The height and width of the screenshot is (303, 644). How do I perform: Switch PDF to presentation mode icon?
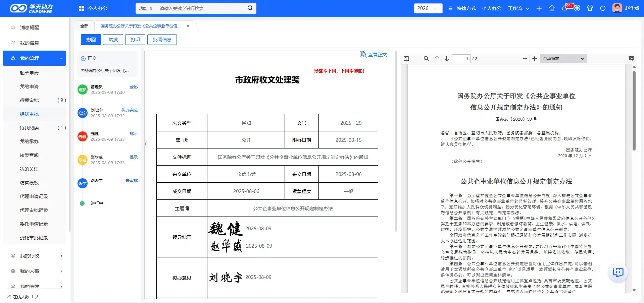click(631, 59)
